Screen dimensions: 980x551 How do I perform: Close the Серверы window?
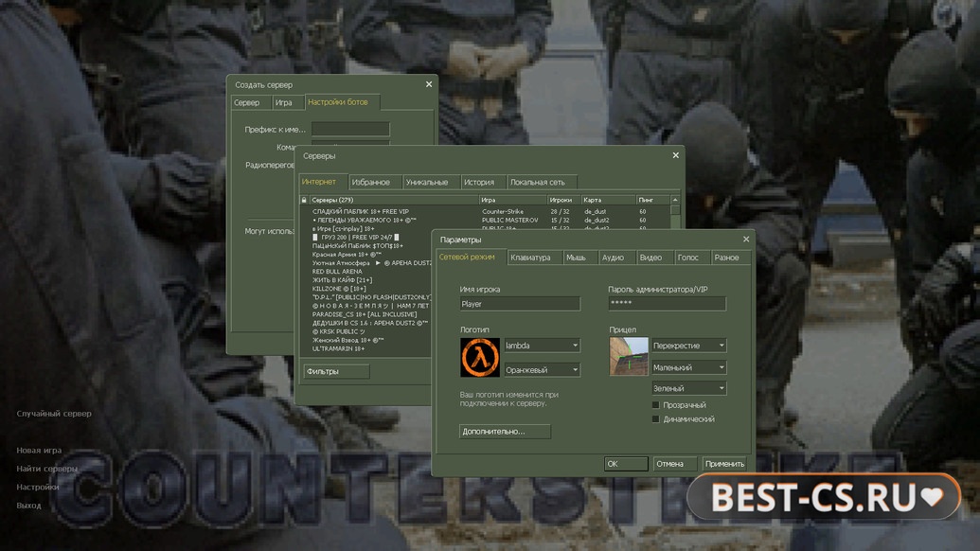coord(676,155)
